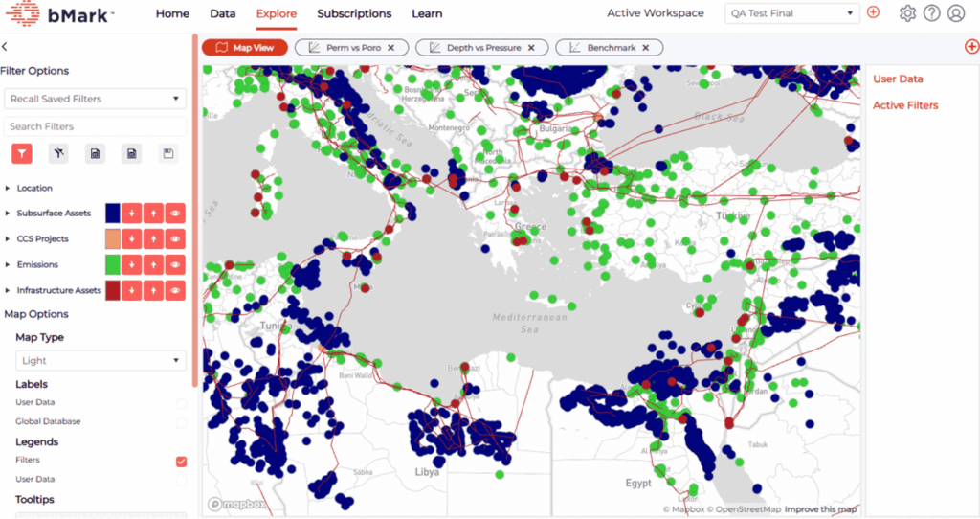Open settings gear in top bar
980x519 pixels.
pos(907,13)
